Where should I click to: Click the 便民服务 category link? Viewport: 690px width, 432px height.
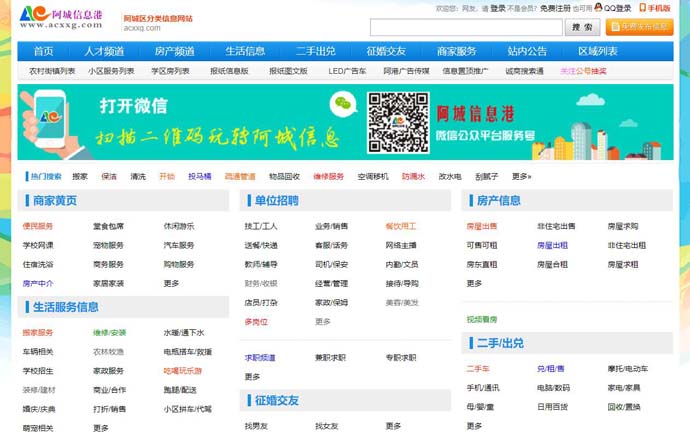pyautogui.click(x=38, y=226)
